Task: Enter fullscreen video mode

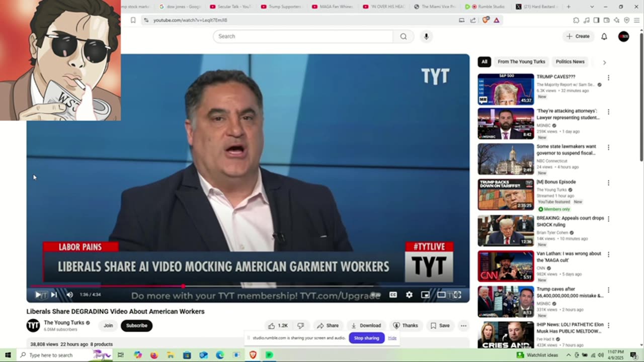Action: 457,295
